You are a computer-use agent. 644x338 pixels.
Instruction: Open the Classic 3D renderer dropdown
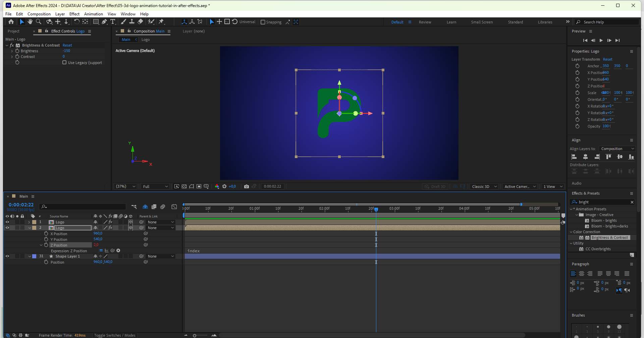tap(484, 187)
